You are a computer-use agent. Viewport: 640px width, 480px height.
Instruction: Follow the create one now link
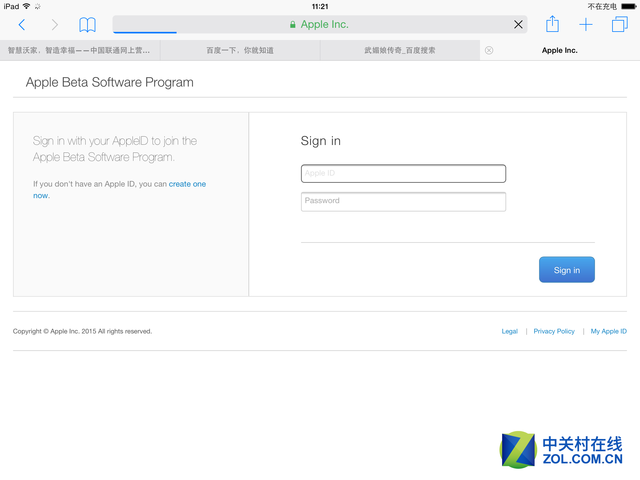[187, 184]
